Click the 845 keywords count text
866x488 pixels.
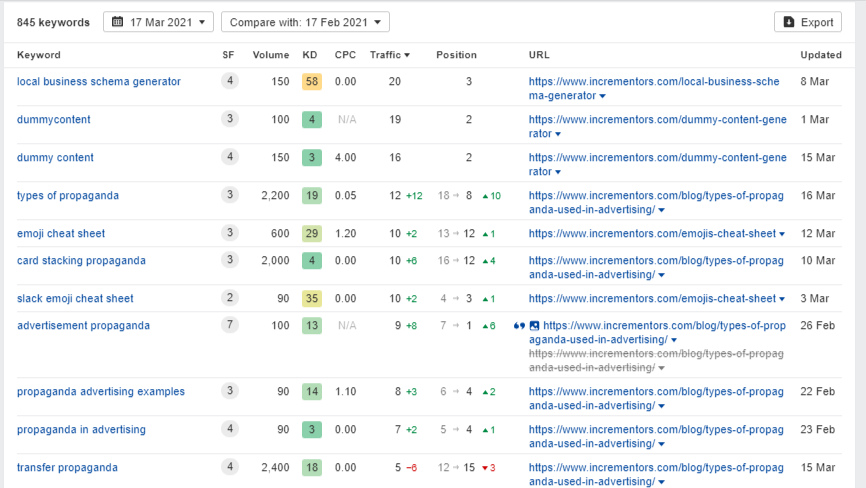(53, 23)
